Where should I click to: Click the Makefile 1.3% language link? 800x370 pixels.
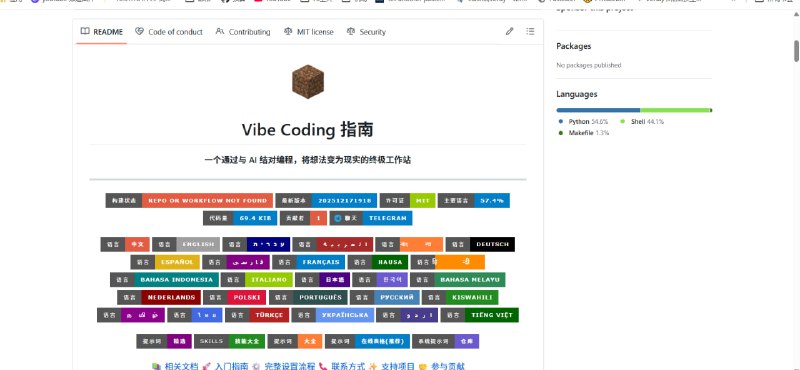point(584,133)
